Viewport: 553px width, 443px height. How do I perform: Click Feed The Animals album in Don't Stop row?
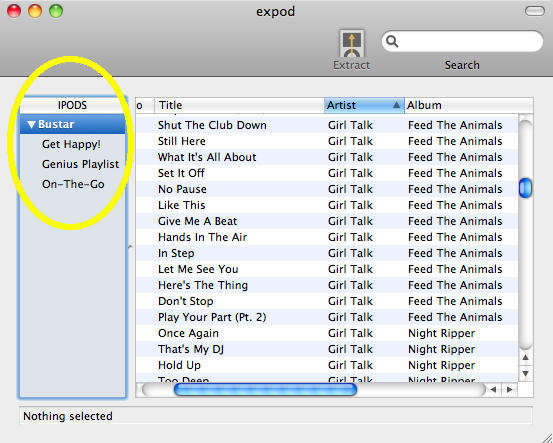(x=455, y=302)
